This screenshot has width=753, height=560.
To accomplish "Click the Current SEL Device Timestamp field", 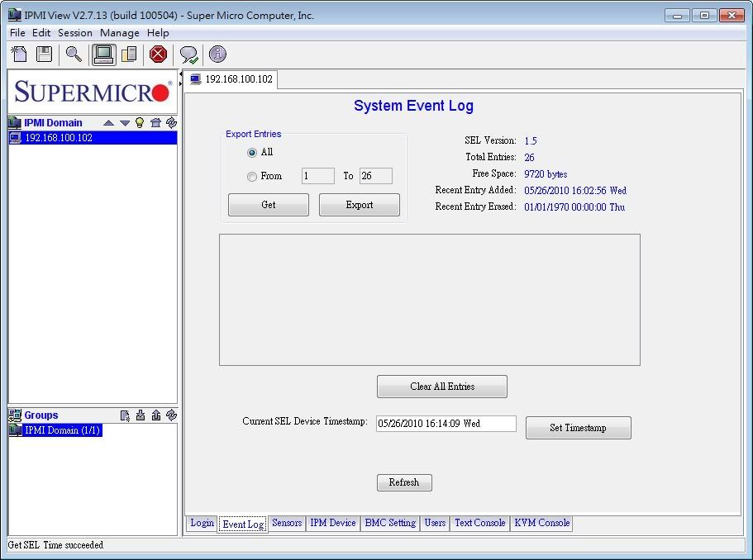I will click(x=446, y=424).
